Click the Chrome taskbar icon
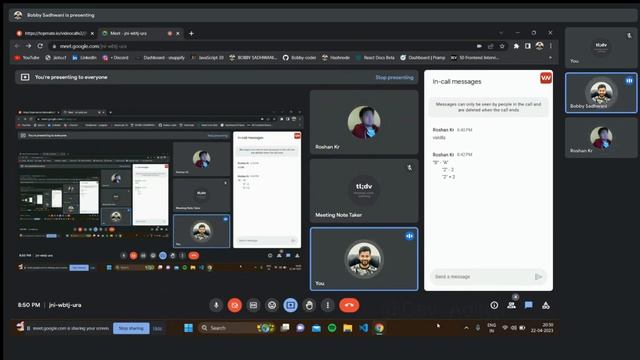Screen dimensions: 640x360 [x=379, y=328]
